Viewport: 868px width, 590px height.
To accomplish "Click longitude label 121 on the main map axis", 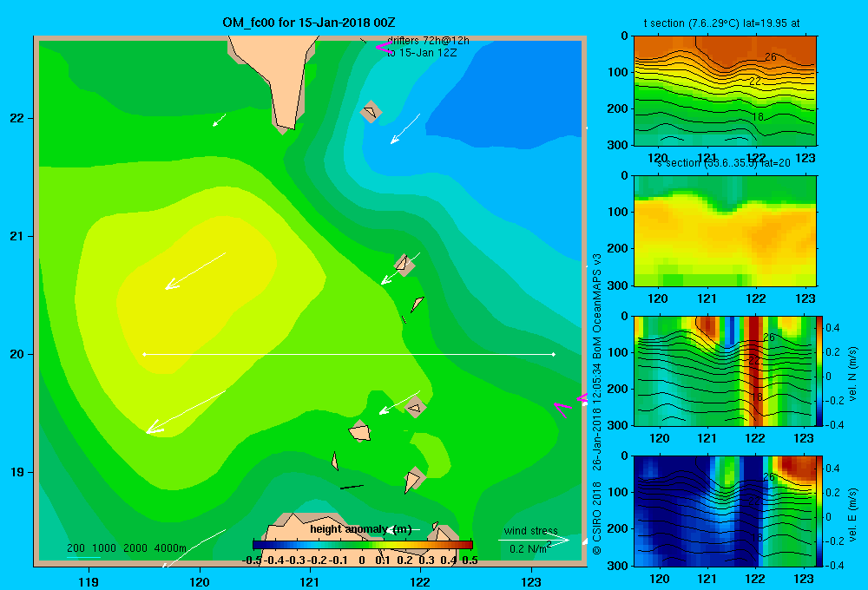I will tap(310, 581).
